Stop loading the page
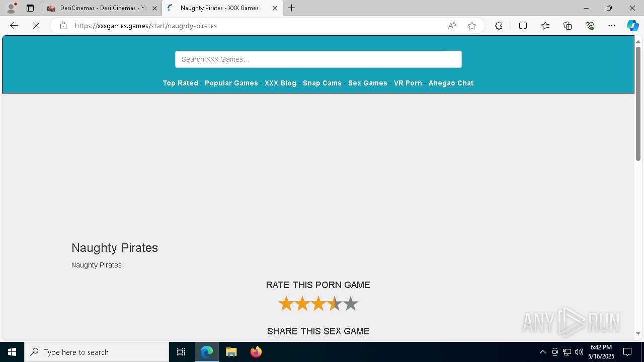 tap(36, 26)
